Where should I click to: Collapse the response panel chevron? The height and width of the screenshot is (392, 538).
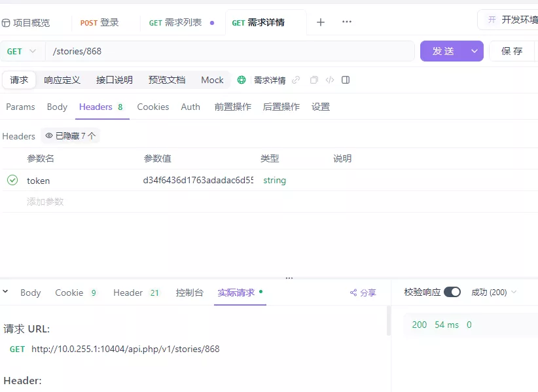click(5, 292)
